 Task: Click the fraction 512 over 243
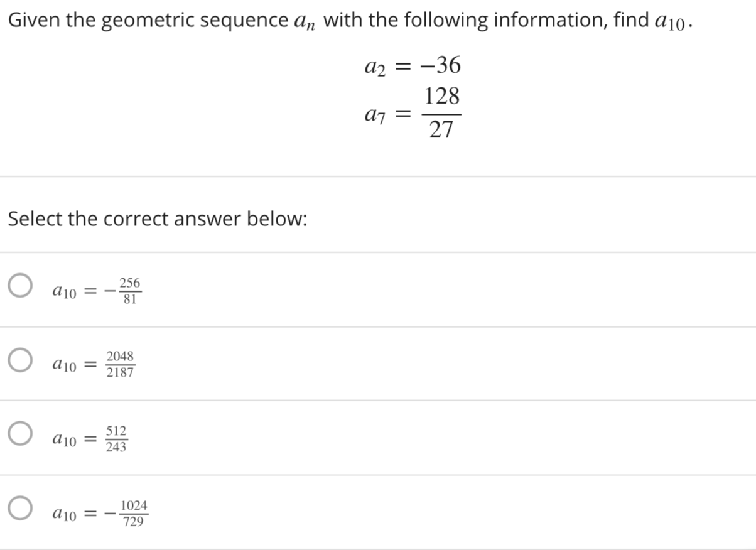coord(116,438)
